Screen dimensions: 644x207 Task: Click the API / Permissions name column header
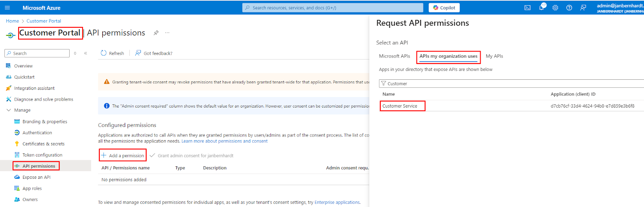tap(125, 168)
